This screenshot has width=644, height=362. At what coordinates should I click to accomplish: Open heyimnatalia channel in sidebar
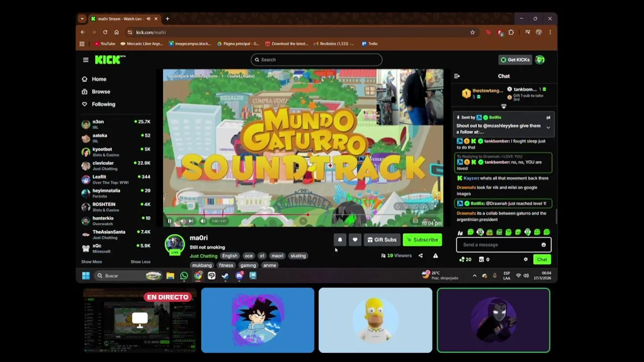pyautogui.click(x=116, y=193)
